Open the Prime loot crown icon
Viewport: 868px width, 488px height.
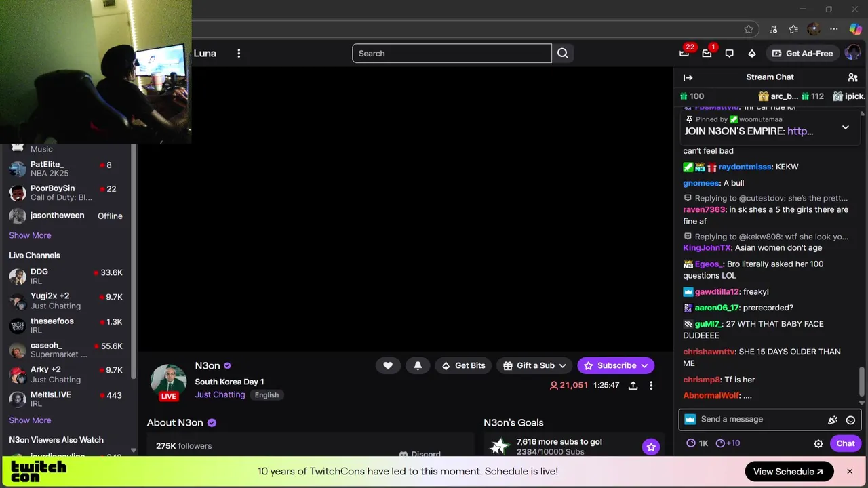point(684,54)
